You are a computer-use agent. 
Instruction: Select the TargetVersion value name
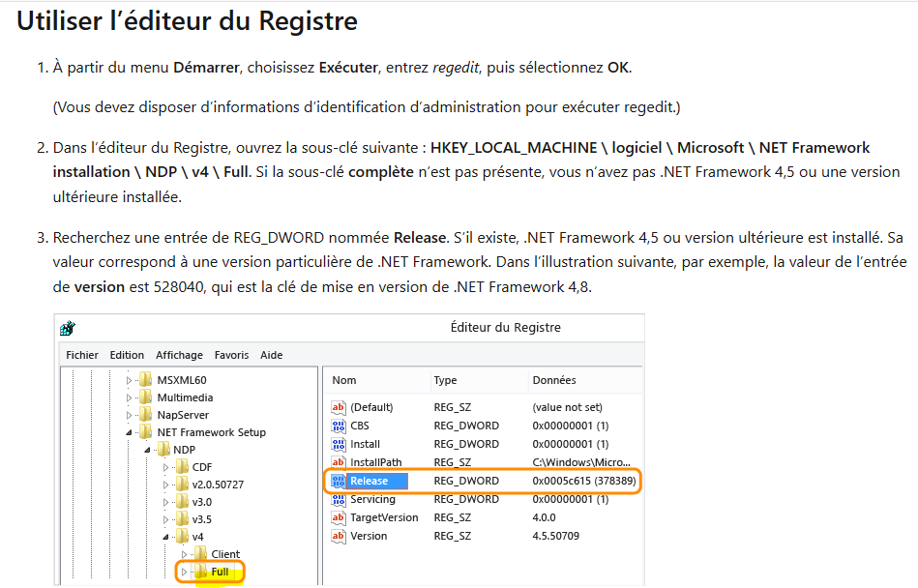pyautogui.click(x=384, y=517)
